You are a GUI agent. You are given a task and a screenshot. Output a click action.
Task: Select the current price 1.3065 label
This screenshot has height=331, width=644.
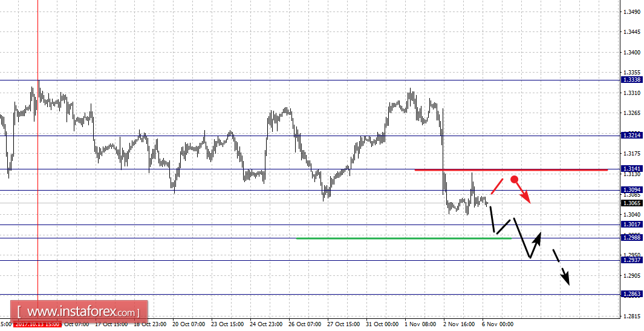pyautogui.click(x=632, y=203)
